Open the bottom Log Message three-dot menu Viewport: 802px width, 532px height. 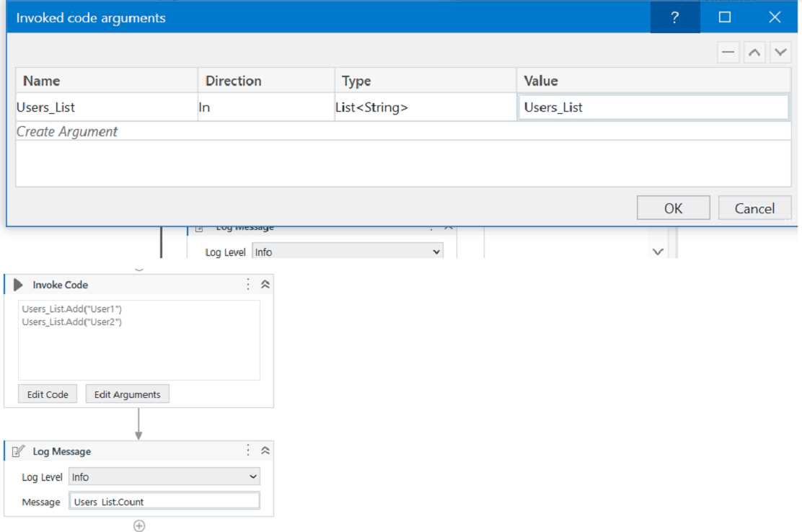(x=248, y=451)
